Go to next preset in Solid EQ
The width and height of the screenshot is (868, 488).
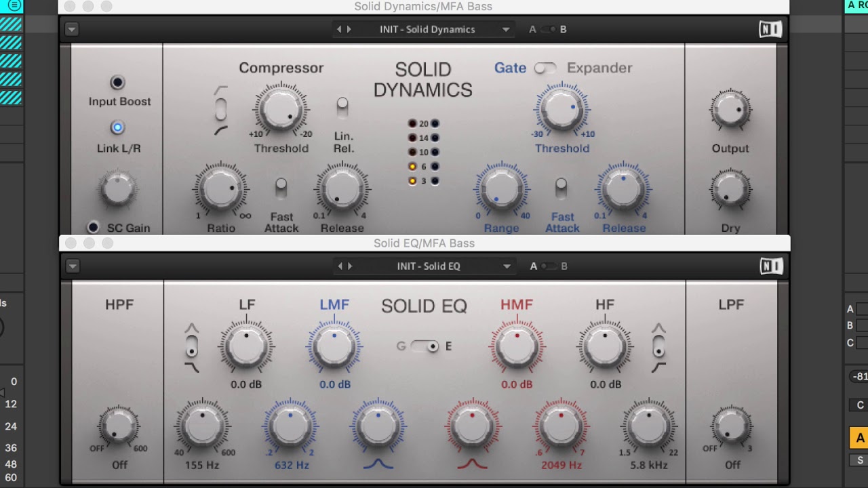[350, 266]
